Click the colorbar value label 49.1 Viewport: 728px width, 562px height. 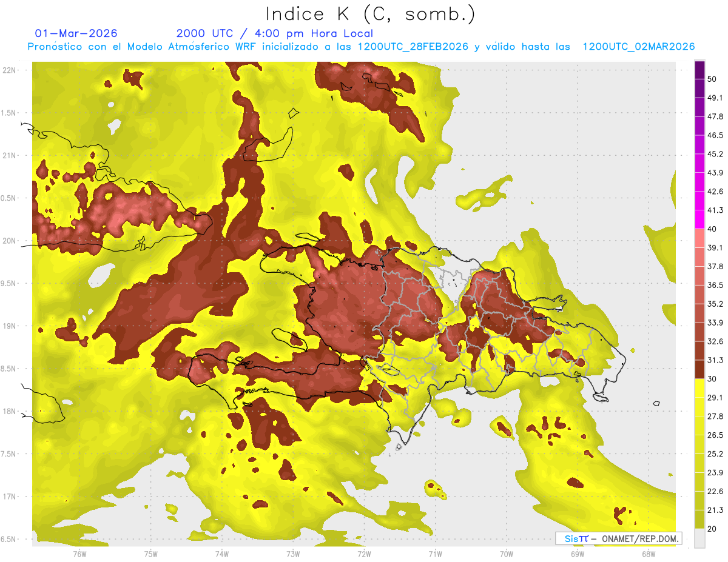click(x=715, y=98)
